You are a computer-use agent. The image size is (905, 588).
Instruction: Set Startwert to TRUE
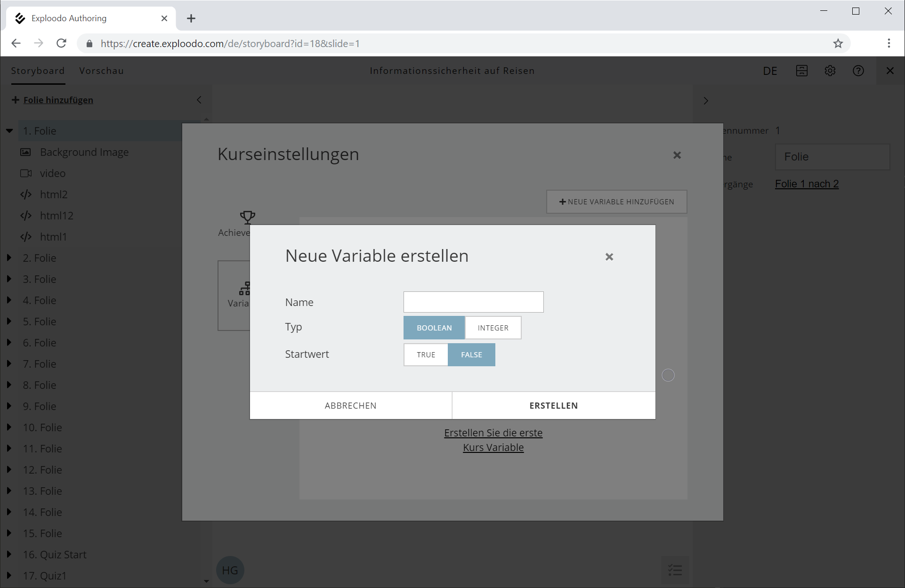(426, 354)
